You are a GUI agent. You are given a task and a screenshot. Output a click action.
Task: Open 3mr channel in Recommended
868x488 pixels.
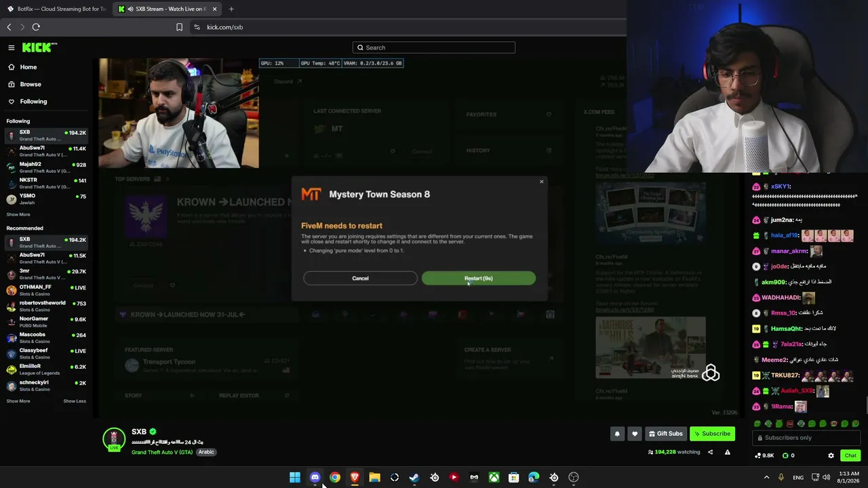tap(46, 274)
